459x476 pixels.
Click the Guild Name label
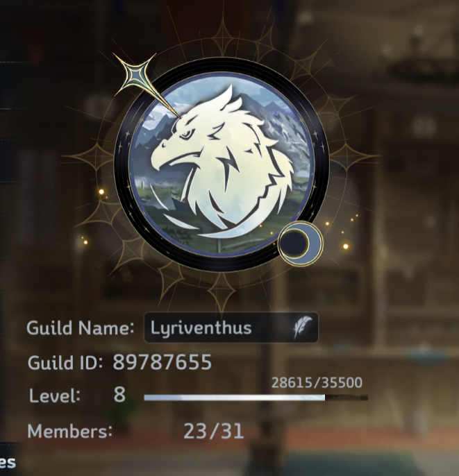[x=80, y=328]
